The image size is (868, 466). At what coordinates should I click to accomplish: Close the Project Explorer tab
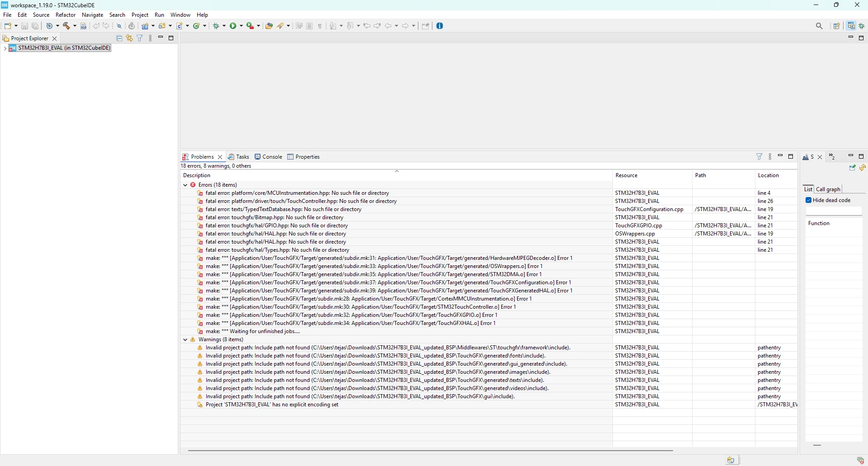[x=55, y=38]
